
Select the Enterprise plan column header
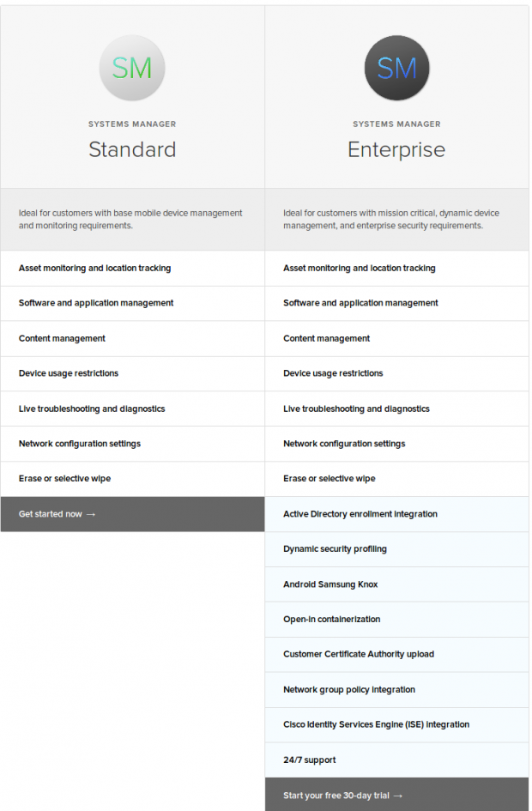click(x=396, y=149)
